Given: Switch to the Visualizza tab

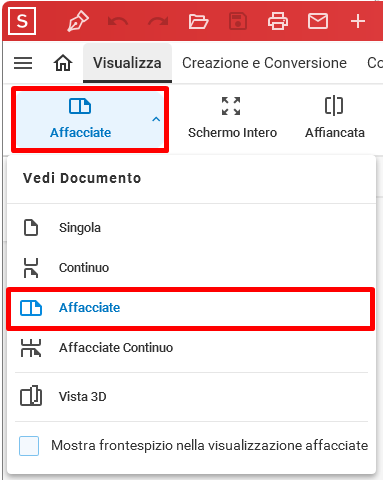Looking at the screenshot, I should pos(127,63).
